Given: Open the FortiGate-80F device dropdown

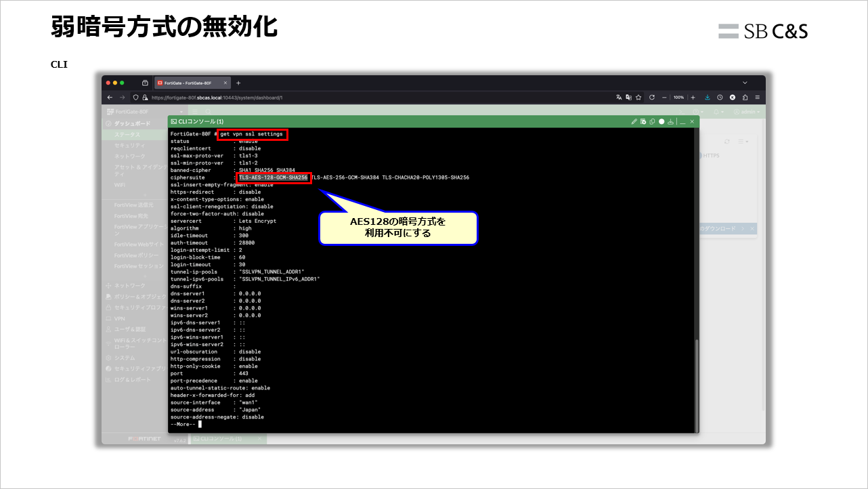Looking at the screenshot, I should (x=144, y=111).
